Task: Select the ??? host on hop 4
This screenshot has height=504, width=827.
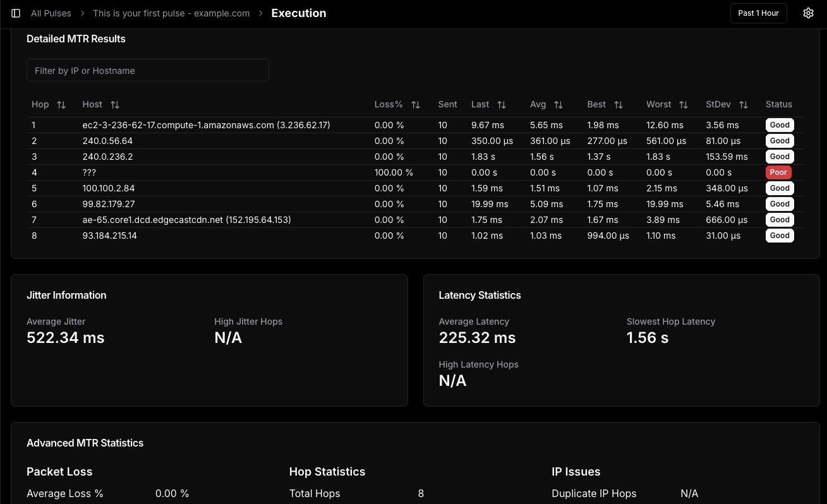Action: [x=89, y=172]
